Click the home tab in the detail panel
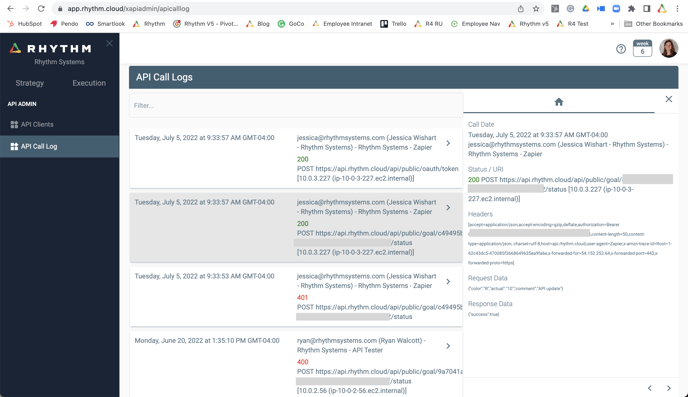 pyautogui.click(x=559, y=102)
